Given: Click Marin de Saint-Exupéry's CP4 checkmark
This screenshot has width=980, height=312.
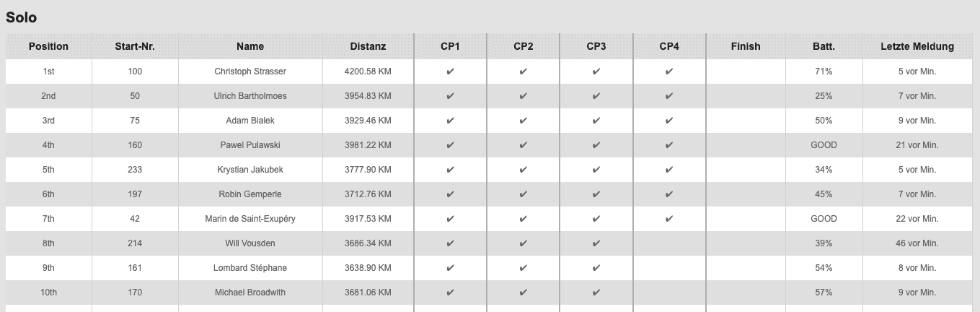Looking at the screenshot, I should tap(669, 219).
